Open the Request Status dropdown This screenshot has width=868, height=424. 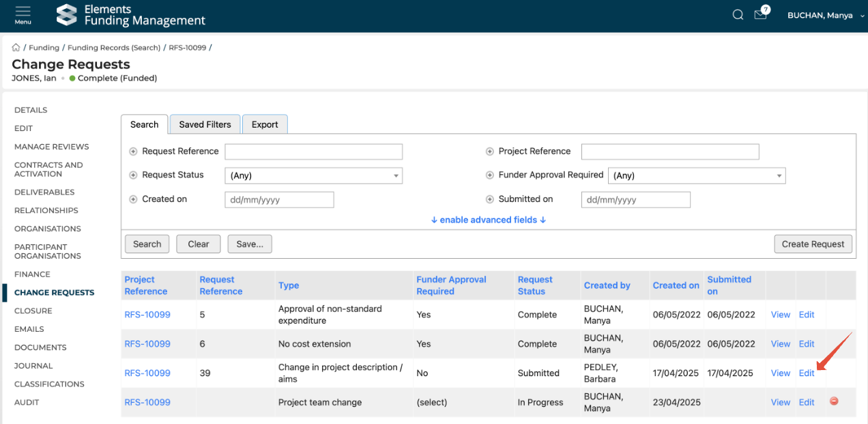point(313,175)
